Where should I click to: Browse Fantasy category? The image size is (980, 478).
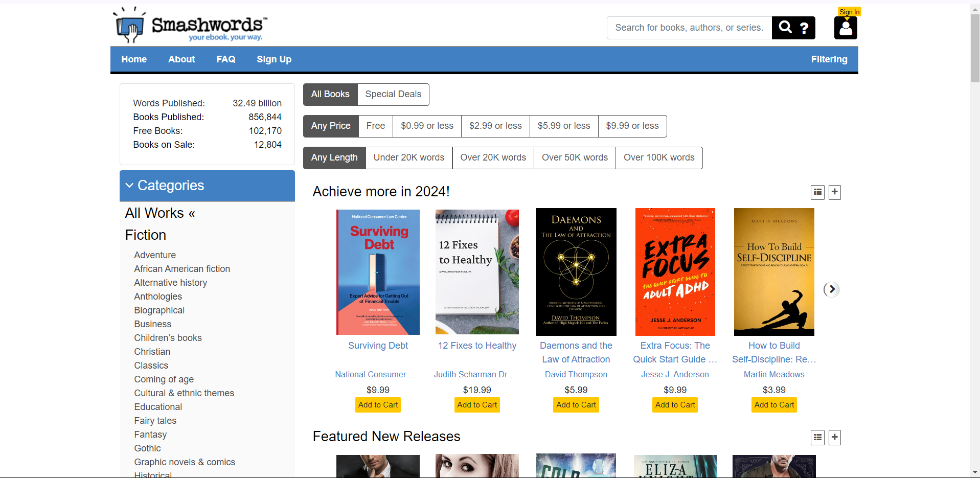[150, 435]
